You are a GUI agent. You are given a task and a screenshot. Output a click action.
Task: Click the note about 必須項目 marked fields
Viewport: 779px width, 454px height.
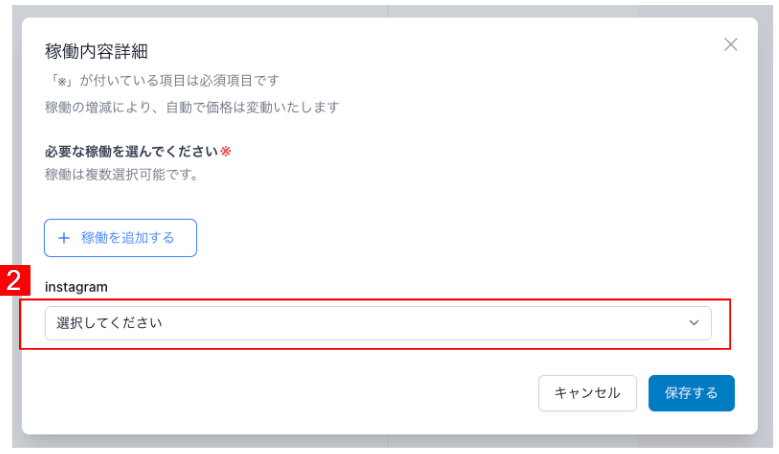[163, 80]
